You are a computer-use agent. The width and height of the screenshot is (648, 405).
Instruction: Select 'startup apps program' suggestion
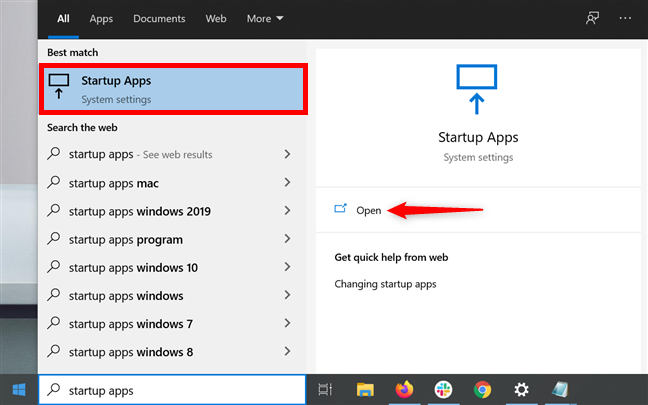tap(172, 239)
